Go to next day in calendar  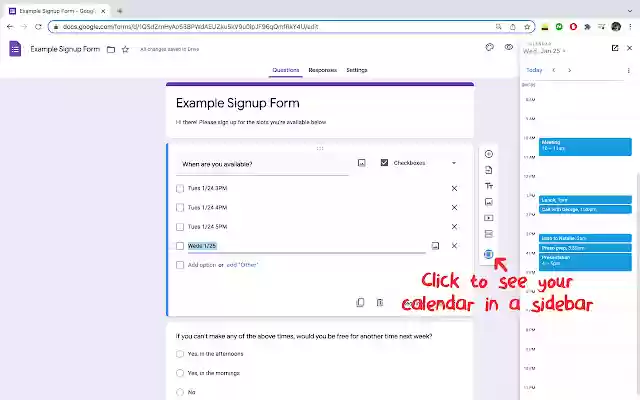pyautogui.click(x=569, y=70)
